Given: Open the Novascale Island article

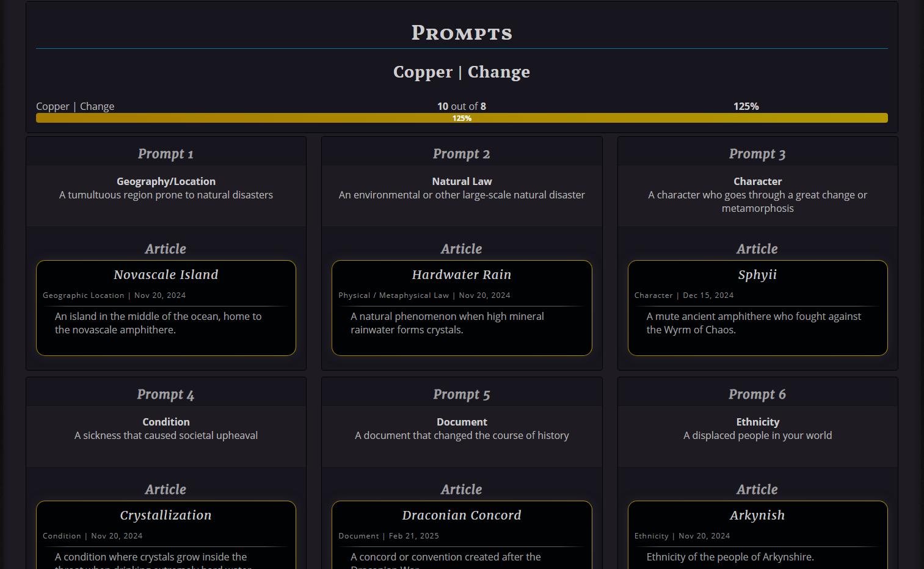Looking at the screenshot, I should pyautogui.click(x=166, y=275).
